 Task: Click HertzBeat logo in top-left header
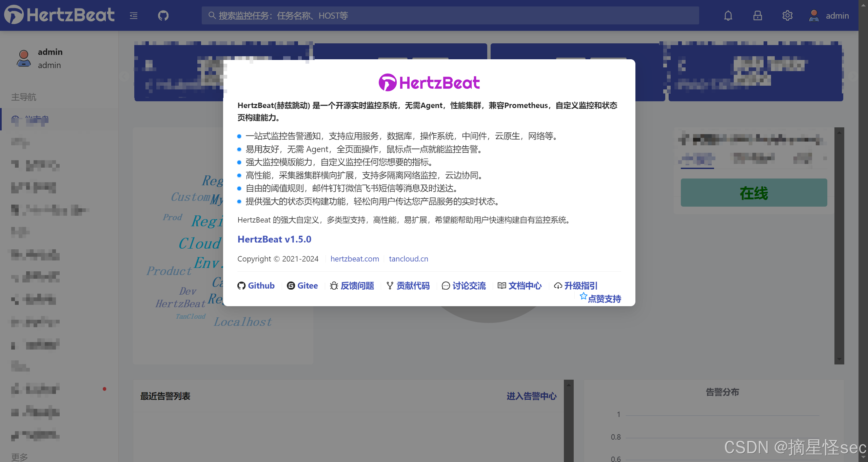click(x=60, y=15)
